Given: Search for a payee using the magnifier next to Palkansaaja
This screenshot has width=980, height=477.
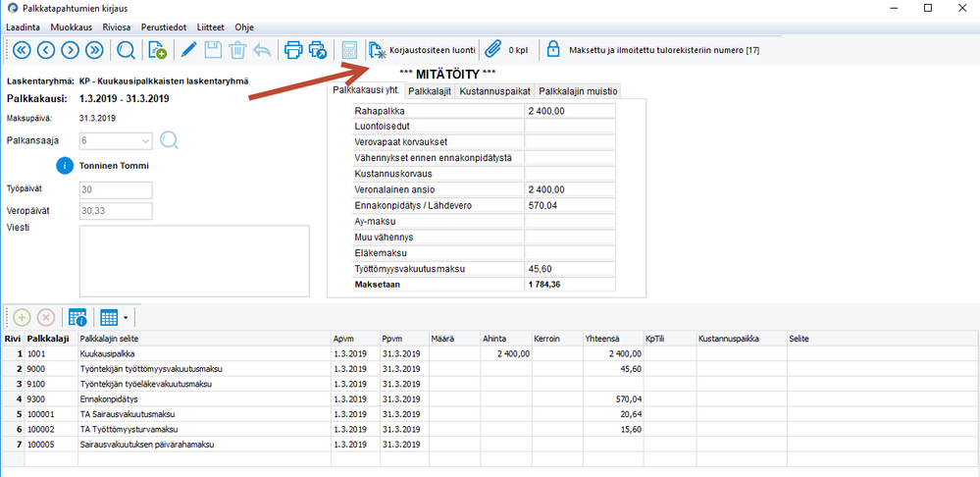Looking at the screenshot, I should coord(169,140).
